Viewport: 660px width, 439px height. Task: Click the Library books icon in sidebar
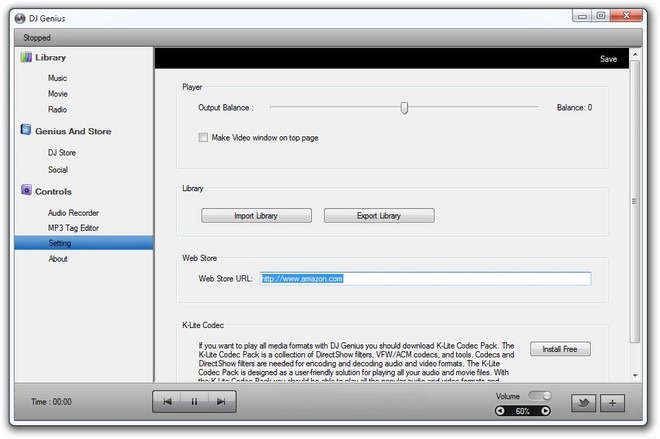(x=26, y=57)
